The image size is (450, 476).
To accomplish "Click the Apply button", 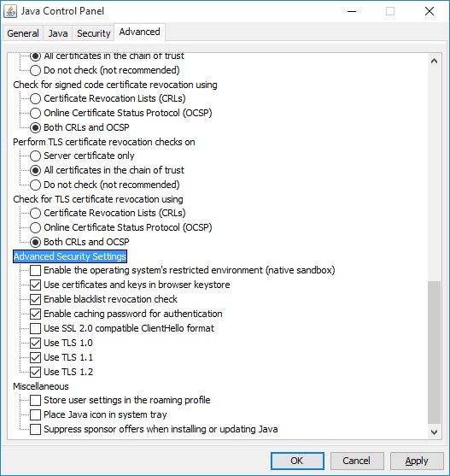I will [417, 461].
